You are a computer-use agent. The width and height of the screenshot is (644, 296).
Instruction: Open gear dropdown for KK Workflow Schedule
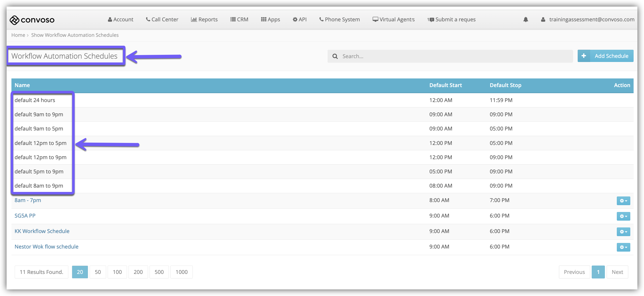[623, 232]
